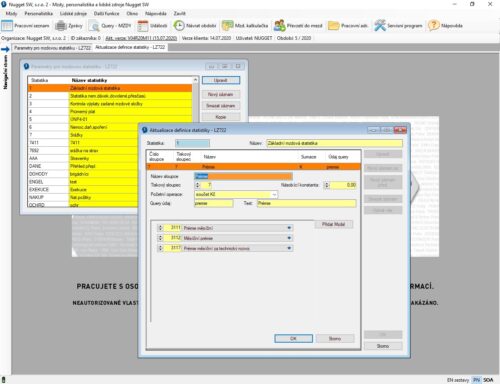Click the Query údaj input field
This screenshot has height=384, width=500.
[214, 203]
